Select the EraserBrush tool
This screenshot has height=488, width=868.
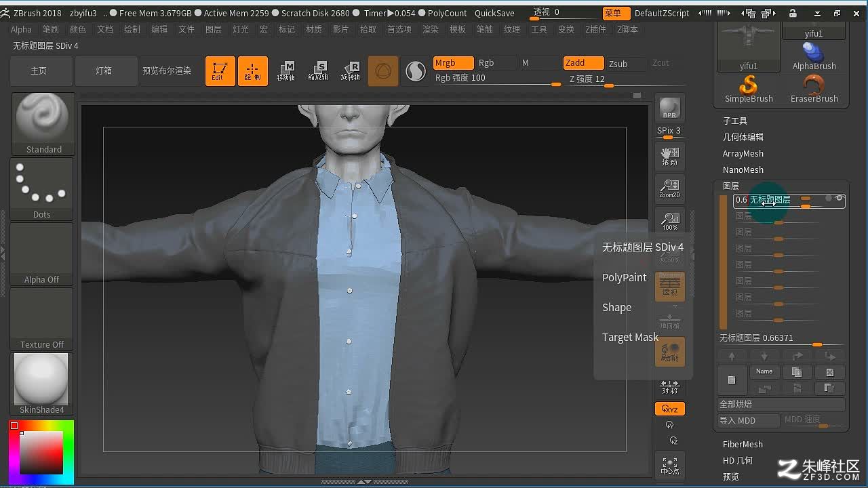[814, 89]
